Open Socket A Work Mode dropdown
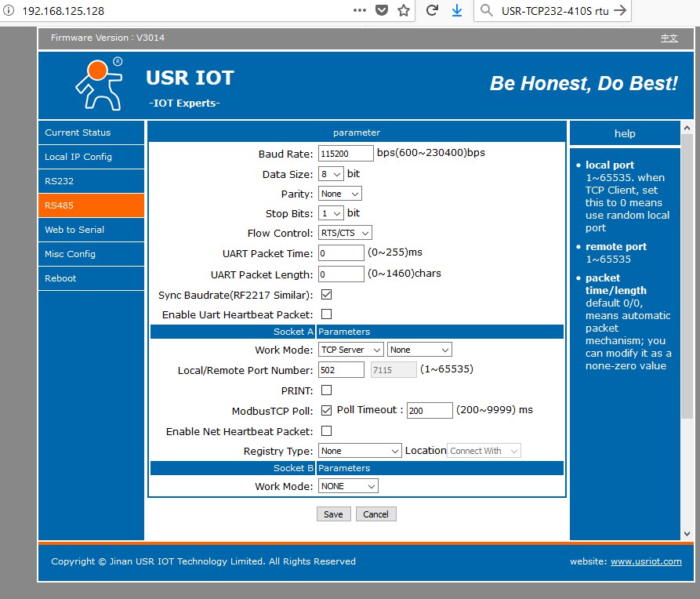700x599 pixels. coord(350,349)
